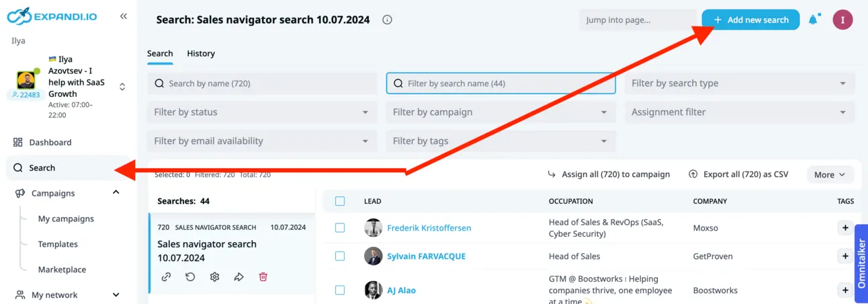Open the search info icon next to title
Image resolution: width=868 pixels, height=304 pixels.
pyautogui.click(x=387, y=20)
